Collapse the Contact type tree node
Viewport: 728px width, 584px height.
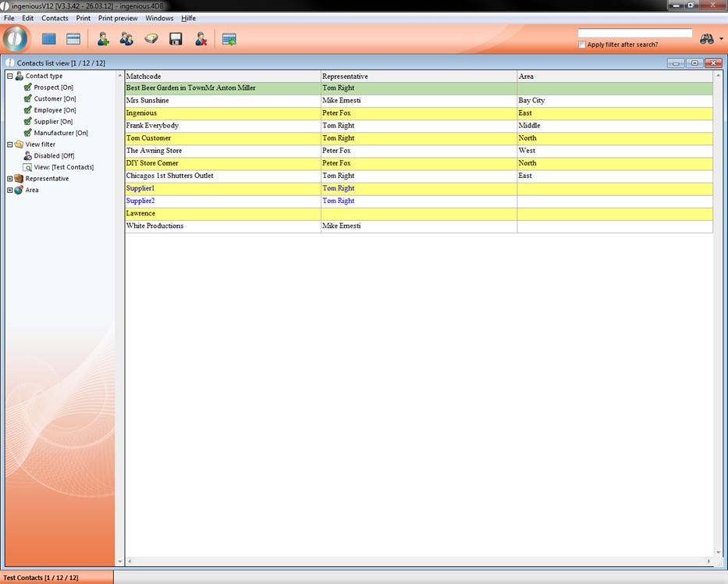coord(10,76)
